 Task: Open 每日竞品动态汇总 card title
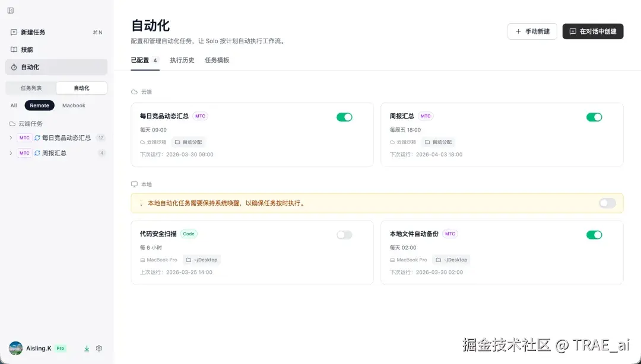coord(164,116)
